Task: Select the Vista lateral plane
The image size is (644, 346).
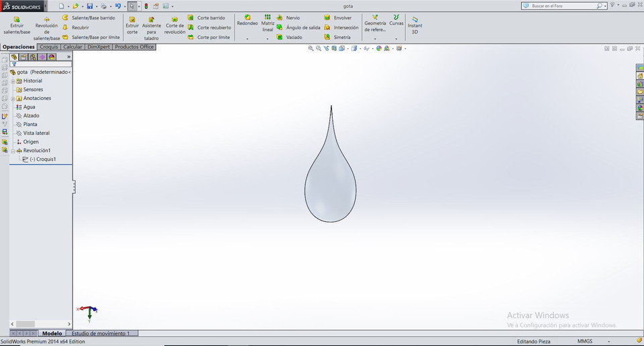Action: tap(33, 133)
